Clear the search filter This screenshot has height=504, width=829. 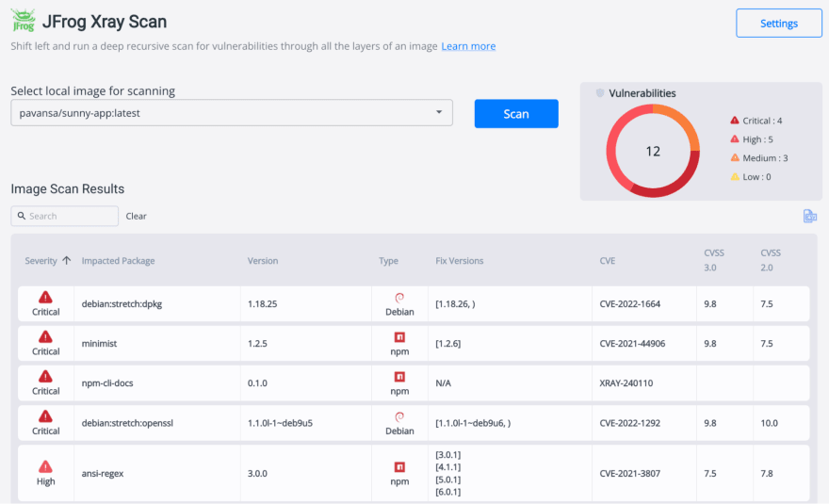click(136, 216)
